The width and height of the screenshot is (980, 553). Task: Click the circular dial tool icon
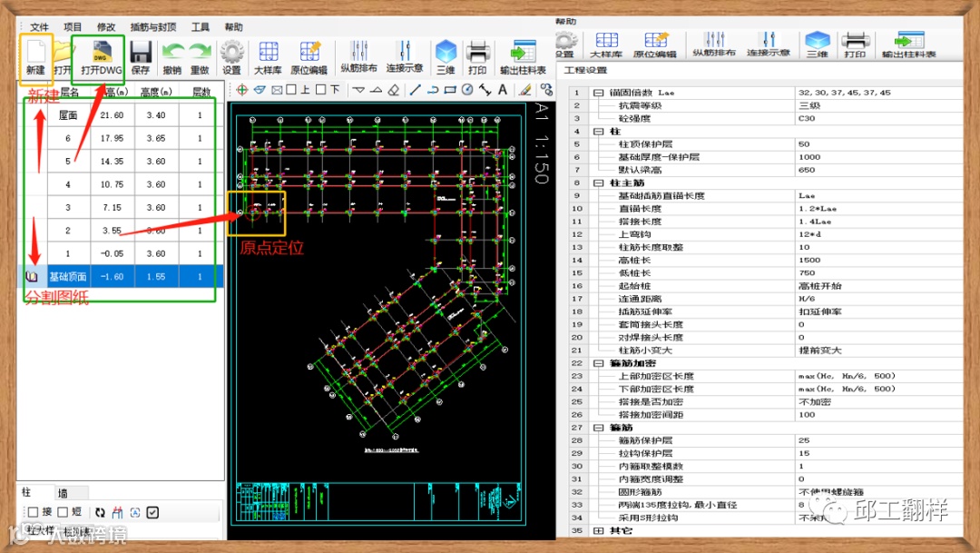[x=467, y=90]
